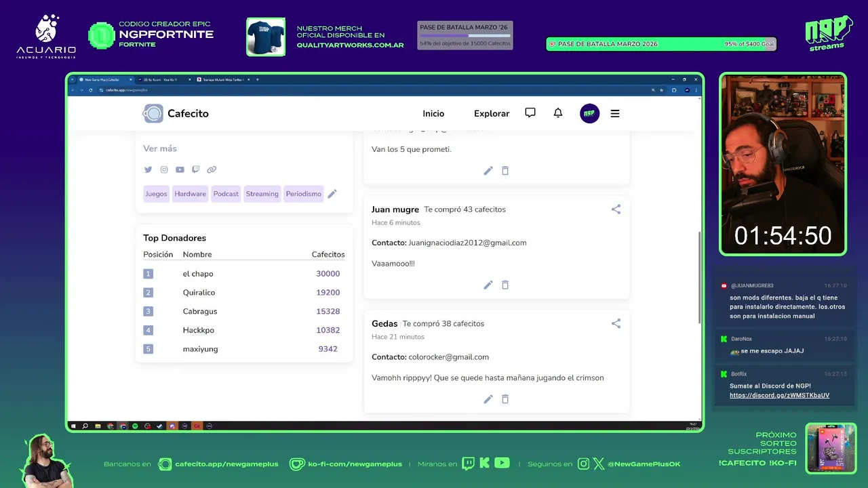Image resolution: width=868 pixels, height=488 pixels.
Task: Select the Streaming tag
Action: [x=262, y=194]
